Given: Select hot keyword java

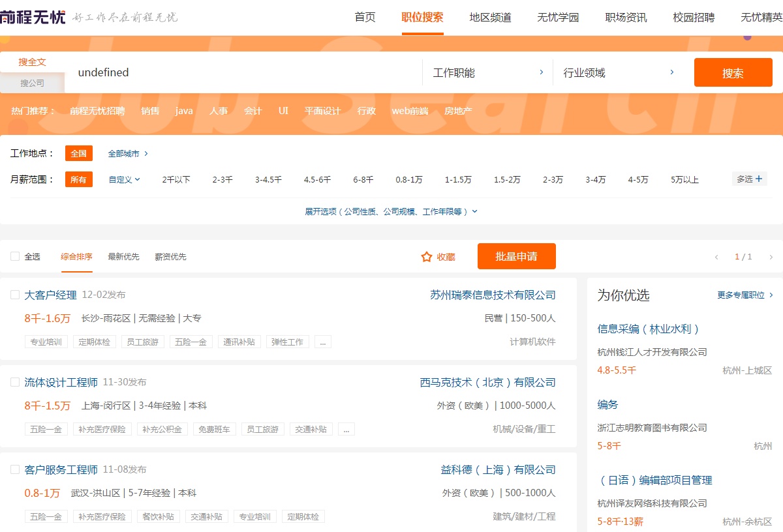Looking at the screenshot, I should tap(184, 111).
